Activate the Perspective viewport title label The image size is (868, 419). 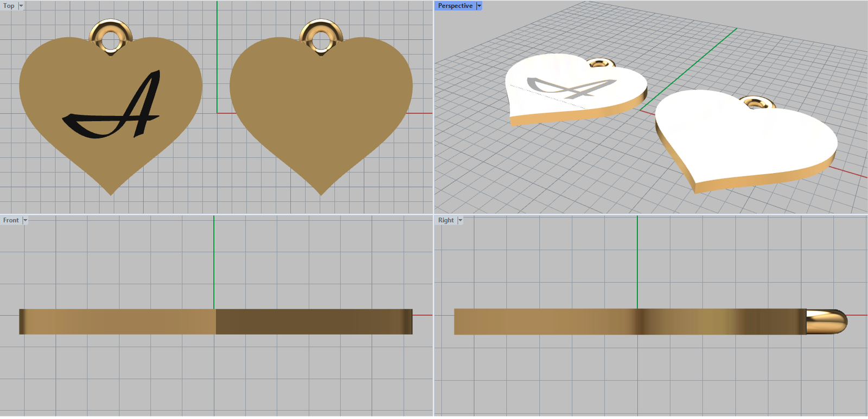[x=455, y=6]
